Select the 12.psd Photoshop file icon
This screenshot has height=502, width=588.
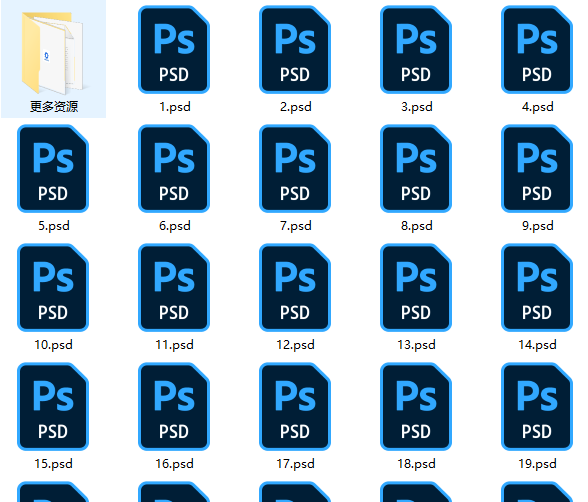click(295, 288)
